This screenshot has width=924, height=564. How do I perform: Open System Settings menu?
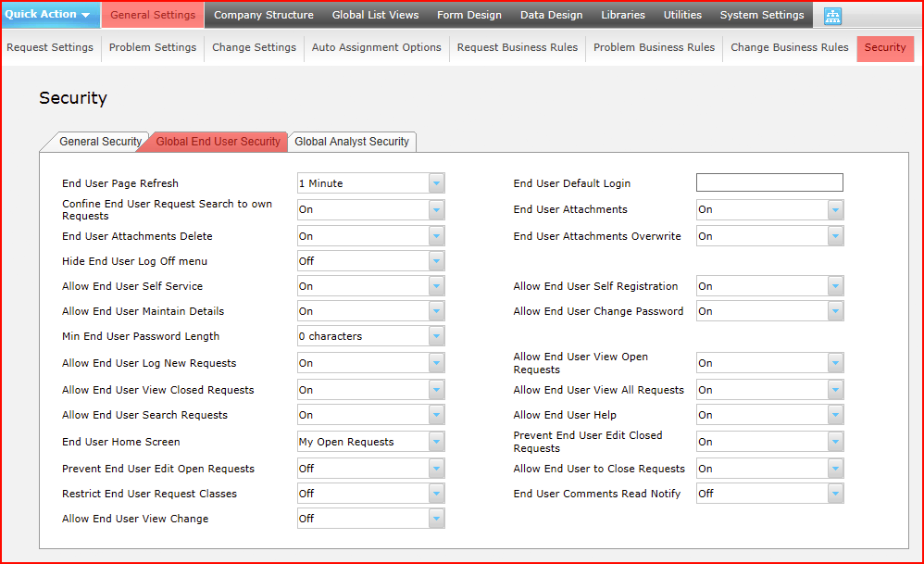[x=761, y=15]
